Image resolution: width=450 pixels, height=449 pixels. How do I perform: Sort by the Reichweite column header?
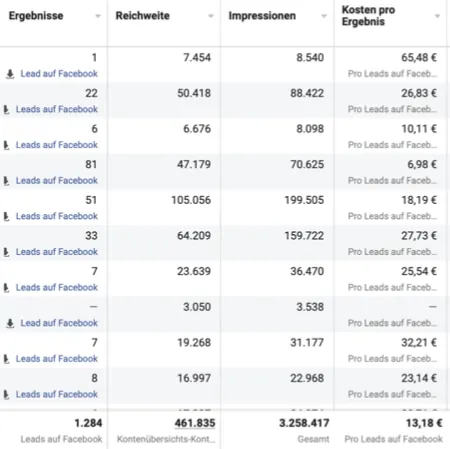(142, 16)
